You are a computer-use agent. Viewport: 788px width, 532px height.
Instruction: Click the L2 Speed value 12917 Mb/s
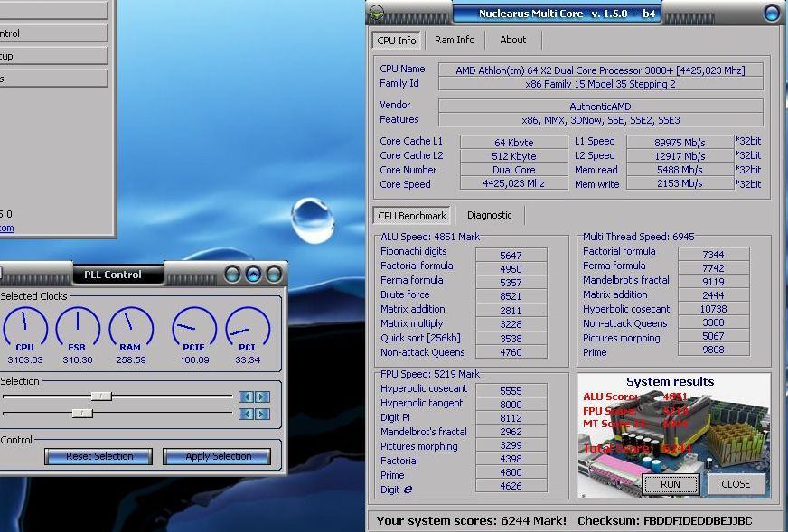coord(680,156)
